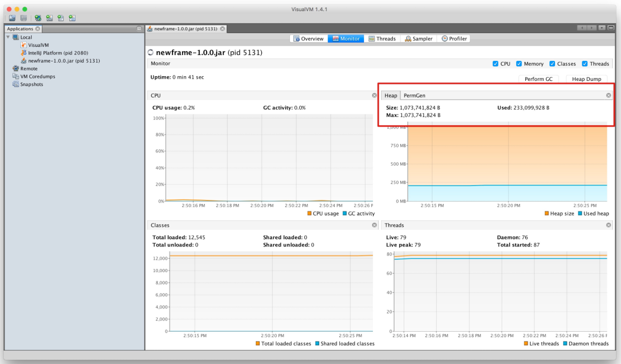
Task: Close the newframe-1.0.0.jar document tab
Action: tap(222, 29)
